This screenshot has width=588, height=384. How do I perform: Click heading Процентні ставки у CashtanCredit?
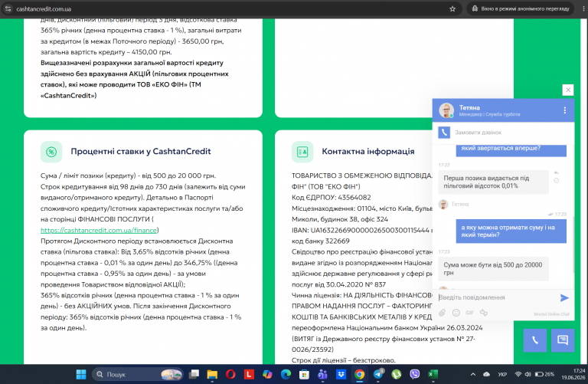(141, 151)
